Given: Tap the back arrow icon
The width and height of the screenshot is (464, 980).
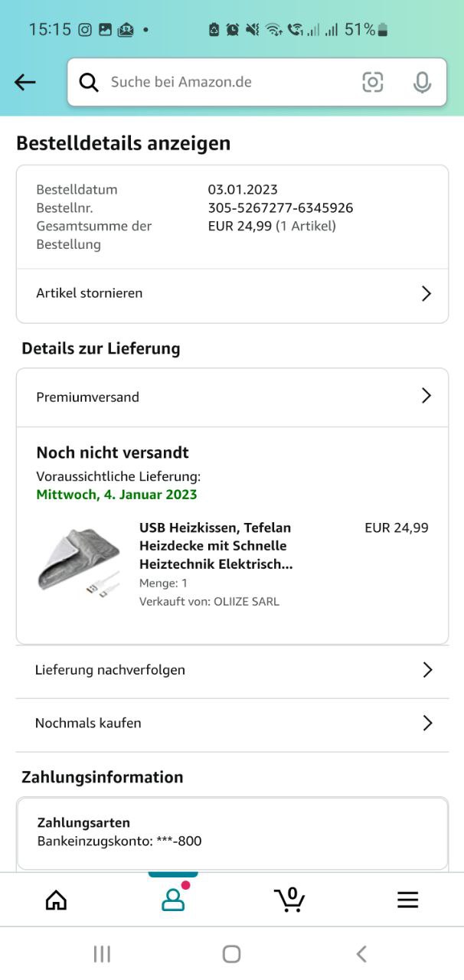Looking at the screenshot, I should pos(25,82).
